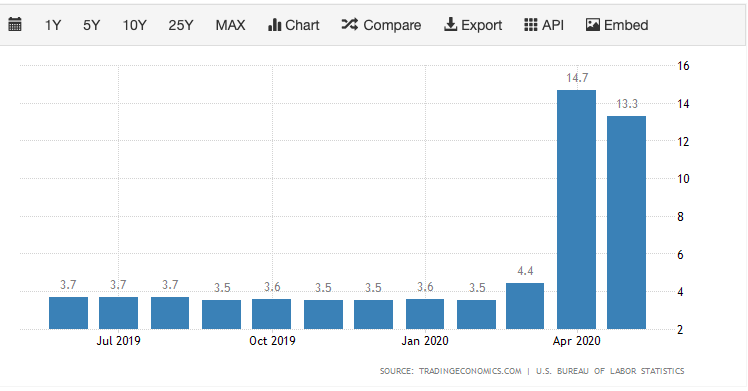Screen dimensions: 748x391
Task: Open the Chart type menu label
Action: 302,25
